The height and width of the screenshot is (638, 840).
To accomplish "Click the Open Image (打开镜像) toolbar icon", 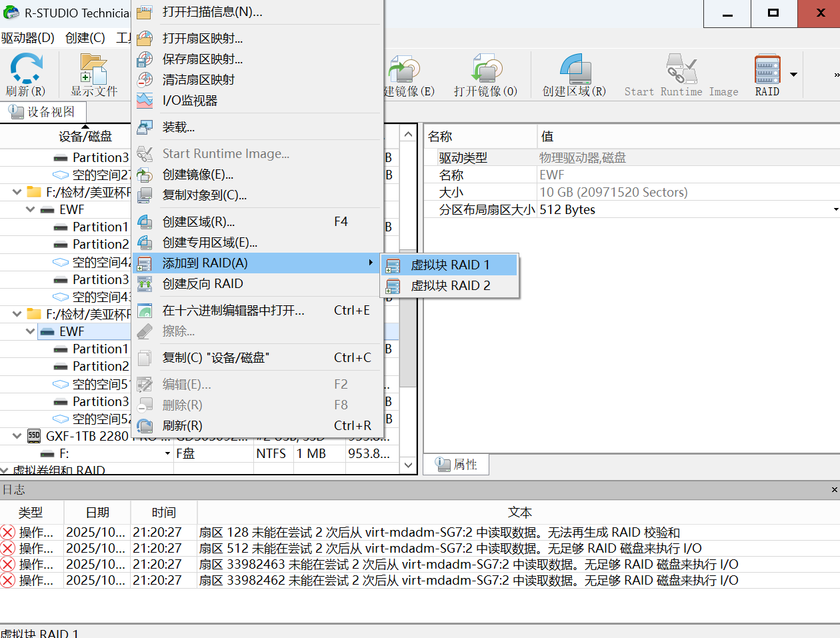I will point(485,75).
